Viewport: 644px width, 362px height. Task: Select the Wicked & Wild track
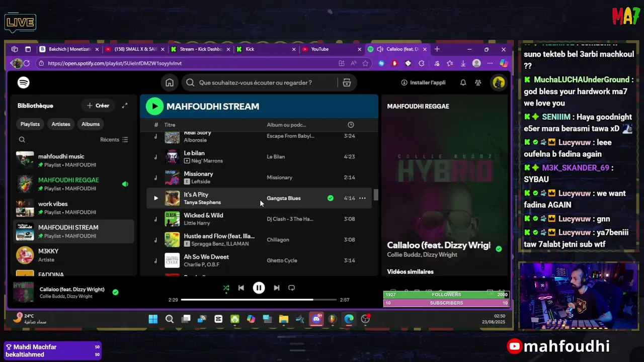coord(259,219)
